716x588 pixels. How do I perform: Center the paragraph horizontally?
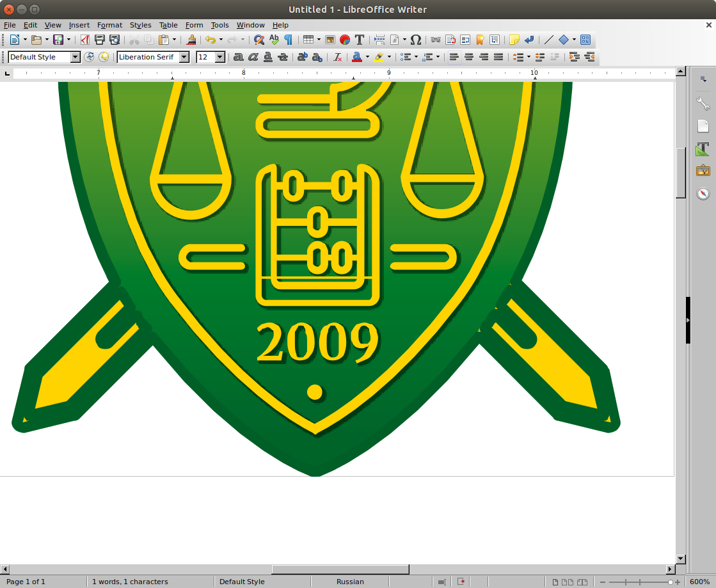[469, 57]
